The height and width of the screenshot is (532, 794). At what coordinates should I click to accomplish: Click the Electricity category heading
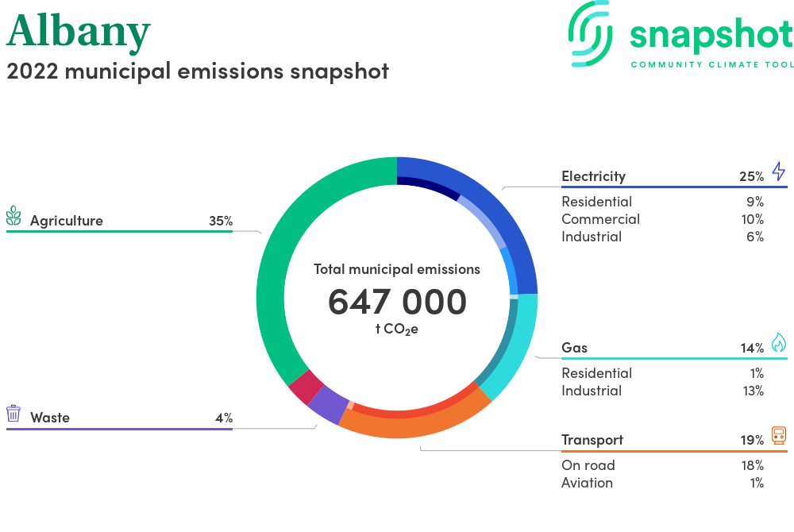593,176
